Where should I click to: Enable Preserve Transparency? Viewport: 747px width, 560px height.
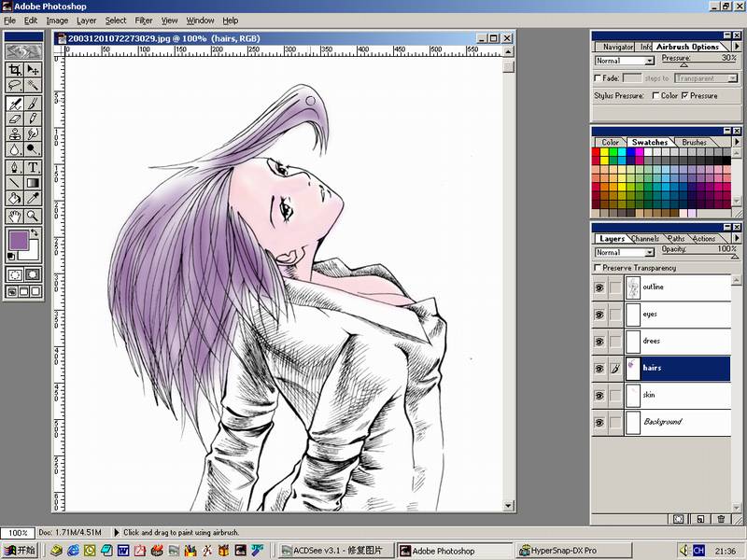point(598,268)
